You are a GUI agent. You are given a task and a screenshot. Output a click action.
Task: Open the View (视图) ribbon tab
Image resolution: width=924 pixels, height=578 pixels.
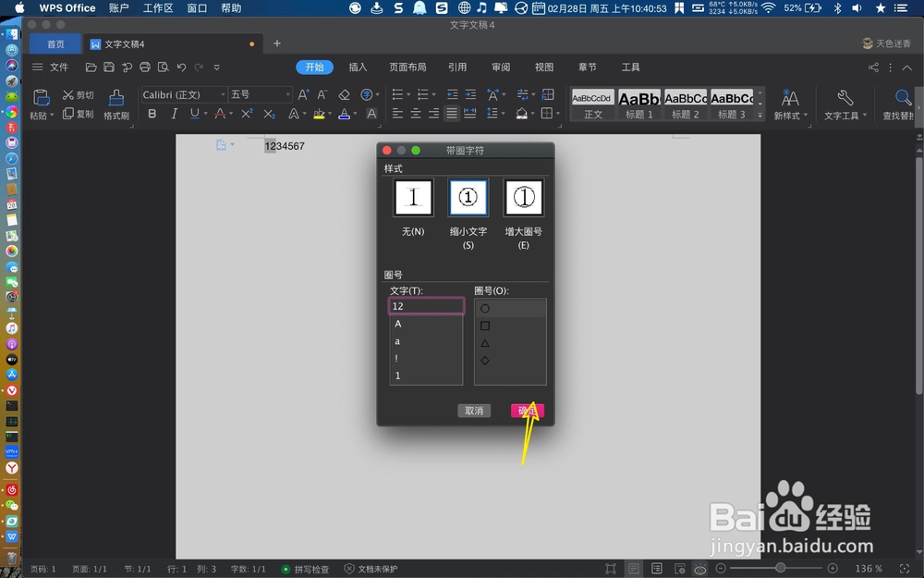pos(544,68)
